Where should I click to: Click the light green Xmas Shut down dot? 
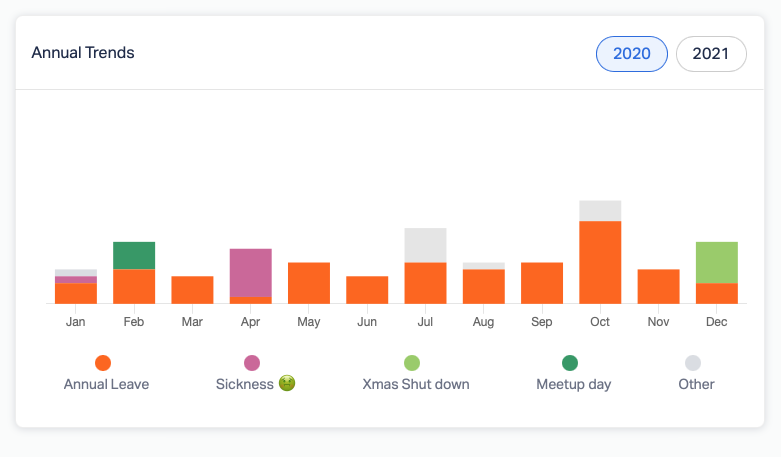point(412,363)
